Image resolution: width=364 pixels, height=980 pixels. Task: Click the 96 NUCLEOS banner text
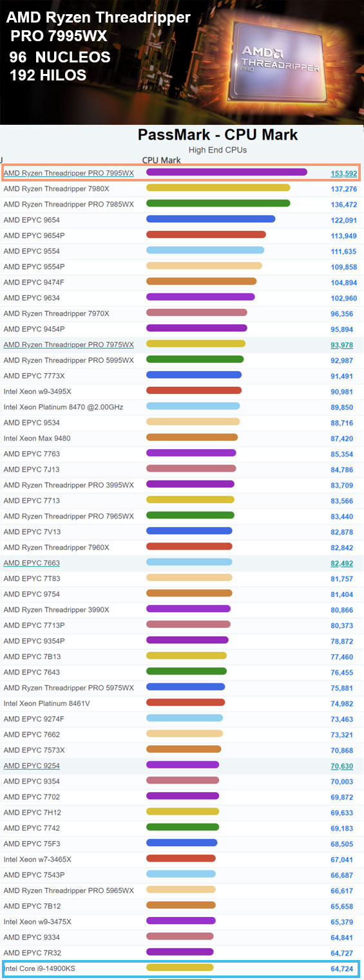coord(60,57)
